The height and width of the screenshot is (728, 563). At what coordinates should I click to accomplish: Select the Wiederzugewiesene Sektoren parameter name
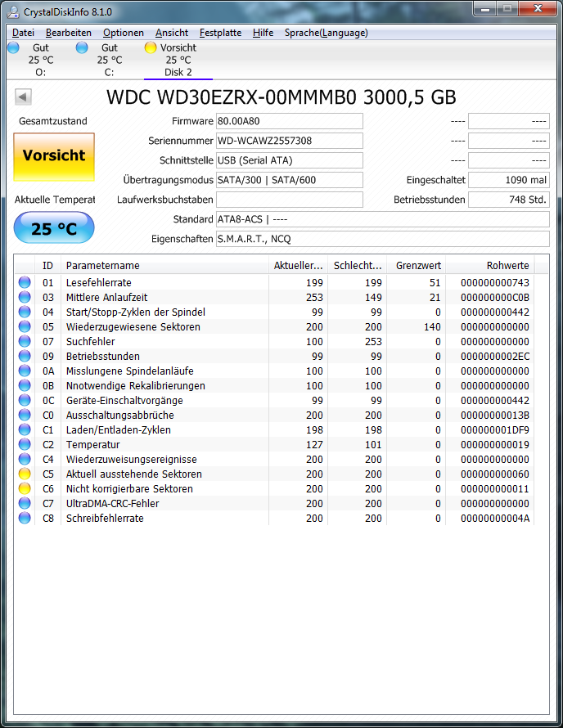(133, 326)
